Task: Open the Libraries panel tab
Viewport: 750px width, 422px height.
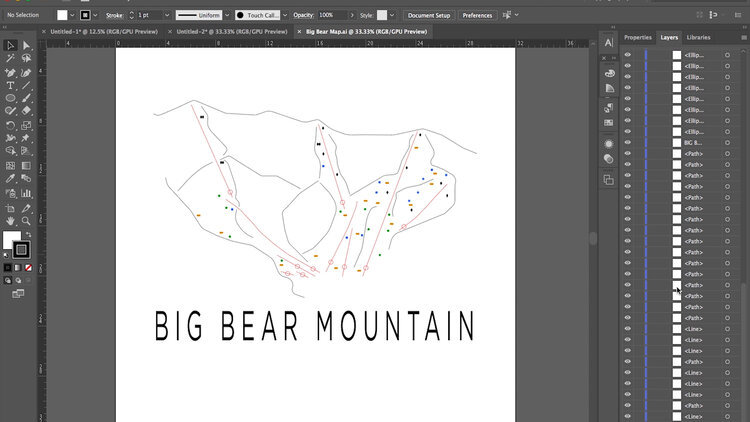Action: (x=698, y=37)
